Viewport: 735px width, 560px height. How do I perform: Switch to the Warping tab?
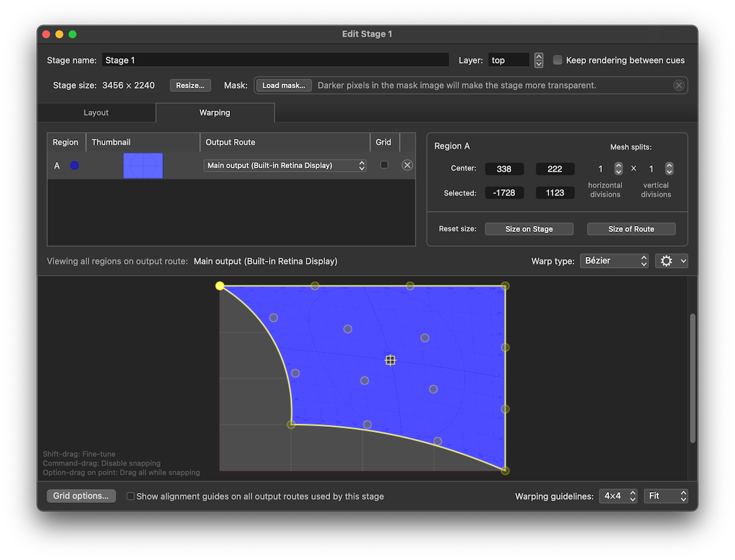pyautogui.click(x=215, y=112)
